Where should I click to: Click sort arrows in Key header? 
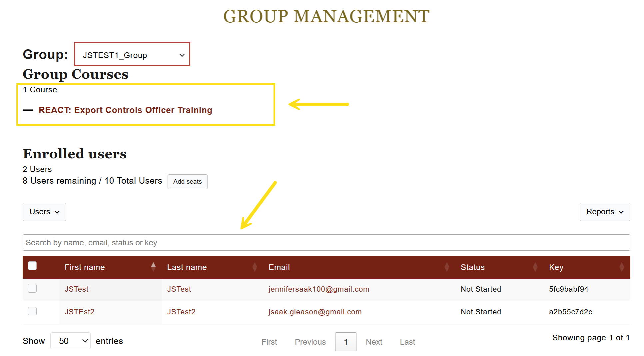[x=621, y=267]
